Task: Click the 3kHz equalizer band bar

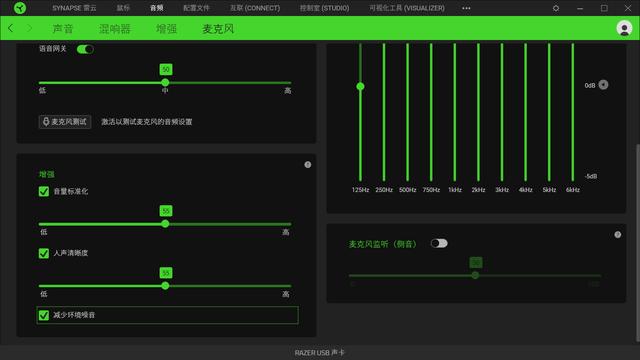Action: coord(502,112)
